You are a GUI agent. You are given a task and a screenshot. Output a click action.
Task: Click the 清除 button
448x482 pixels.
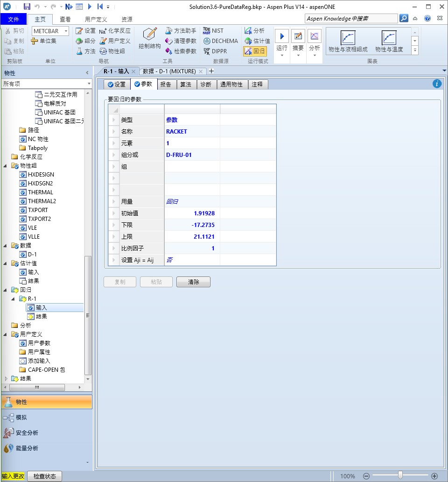click(x=193, y=282)
